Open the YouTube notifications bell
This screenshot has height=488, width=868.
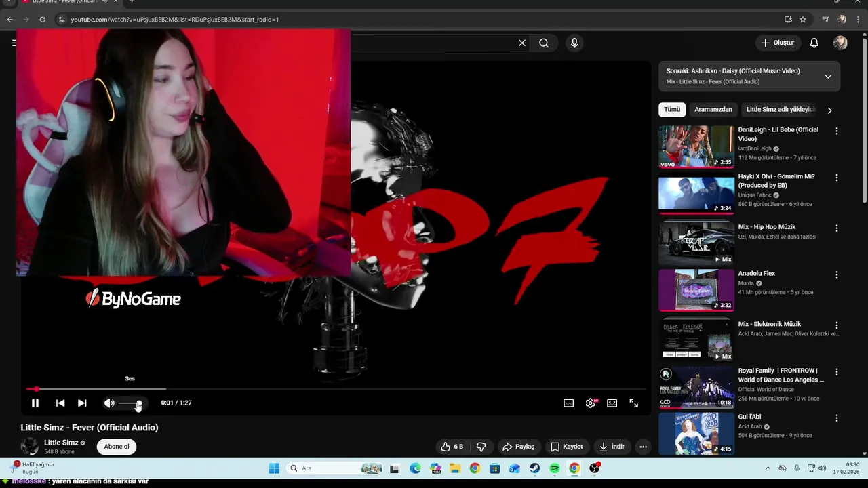814,43
